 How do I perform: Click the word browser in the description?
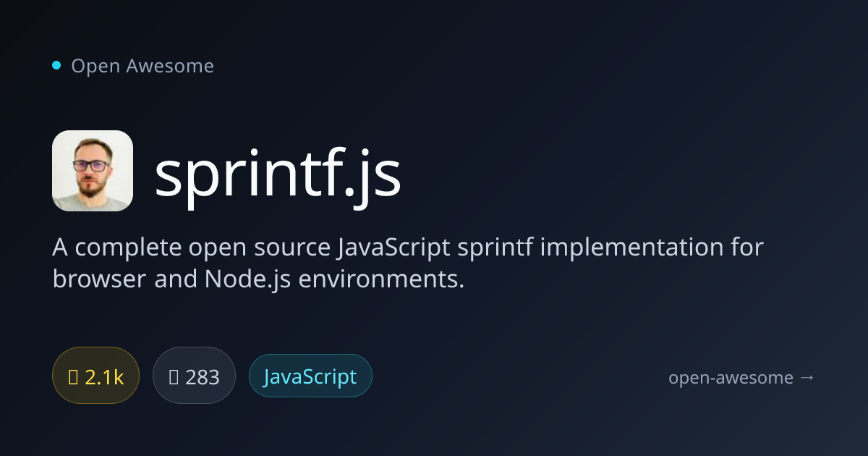click(x=99, y=279)
